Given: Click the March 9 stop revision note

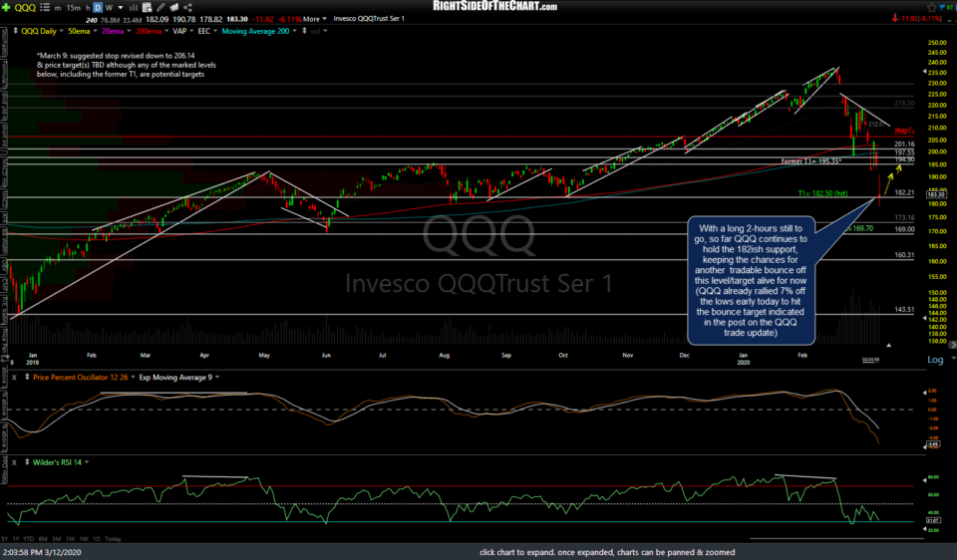Looking at the screenshot, I should click(x=126, y=65).
